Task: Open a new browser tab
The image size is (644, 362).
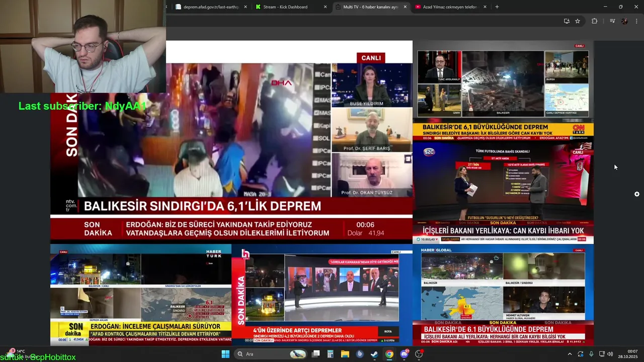Action: pos(497,7)
